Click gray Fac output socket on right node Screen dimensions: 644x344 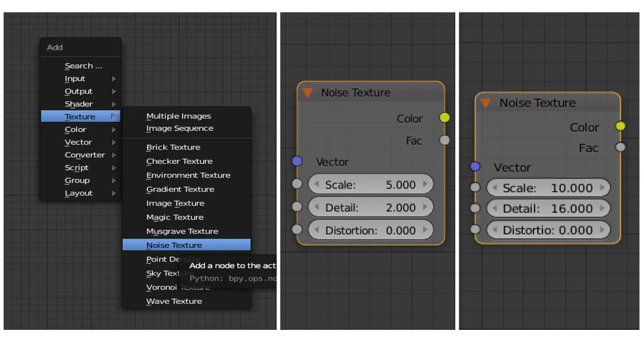[x=621, y=147]
